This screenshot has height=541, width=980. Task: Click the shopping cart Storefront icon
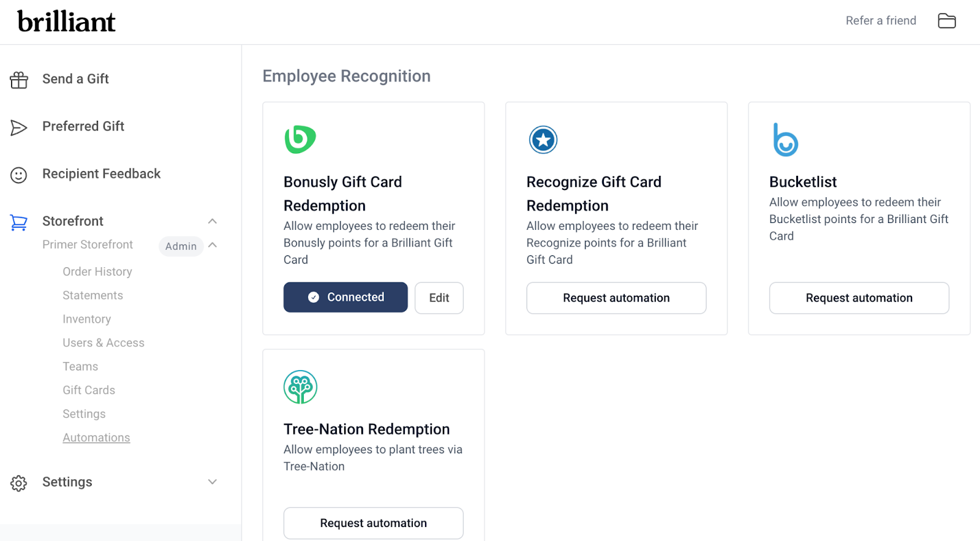click(19, 222)
